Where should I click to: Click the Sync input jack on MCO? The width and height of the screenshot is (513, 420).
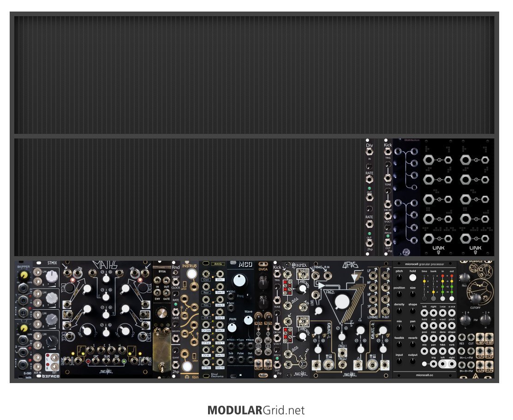[x=231, y=308]
